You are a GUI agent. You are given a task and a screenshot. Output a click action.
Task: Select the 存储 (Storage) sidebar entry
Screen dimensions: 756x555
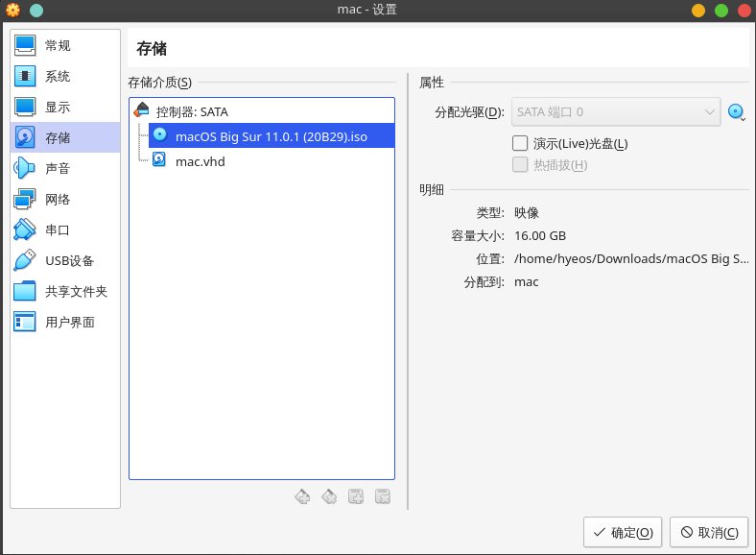tap(65, 137)
